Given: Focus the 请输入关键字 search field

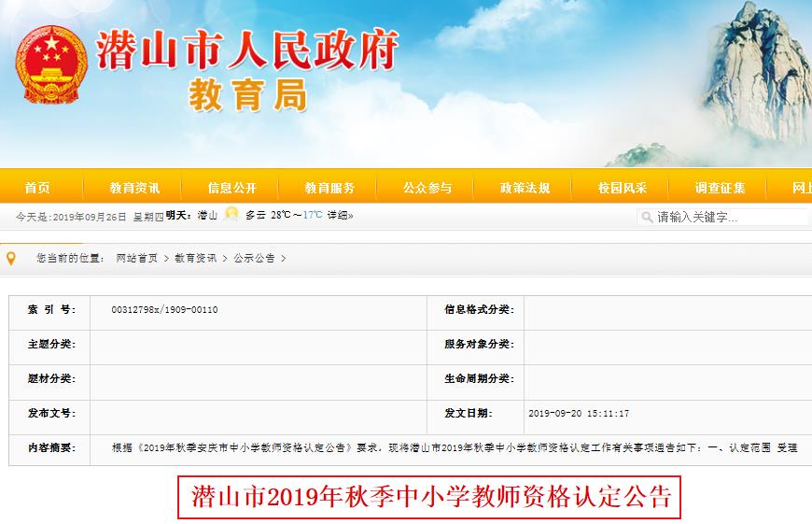Looking at the screenshot, I should point(730,217).
